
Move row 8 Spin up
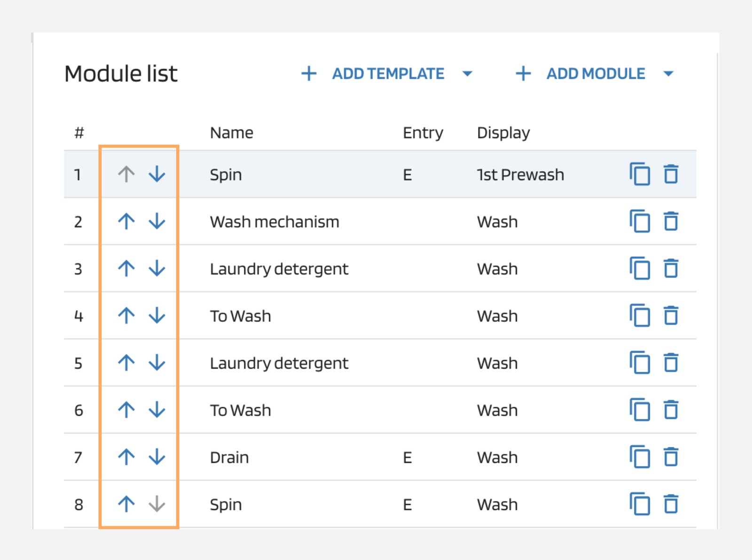(x=126, y=504)
